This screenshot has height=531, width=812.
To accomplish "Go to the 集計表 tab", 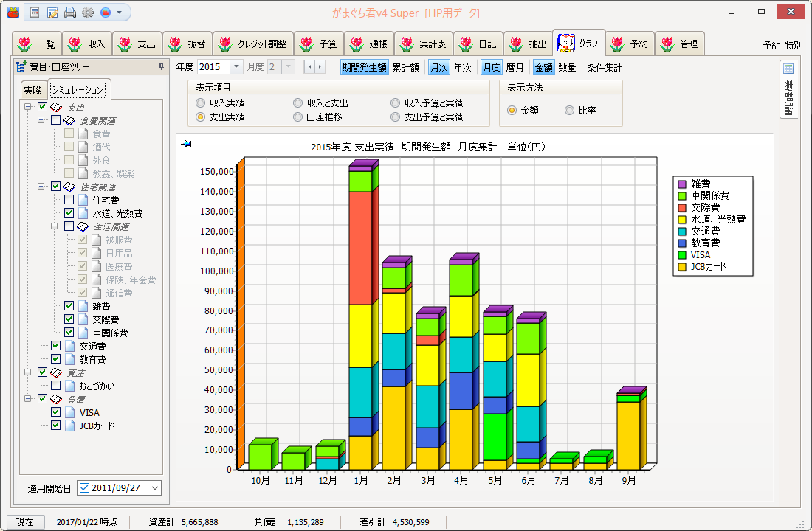I will click(x=424, y=44).
